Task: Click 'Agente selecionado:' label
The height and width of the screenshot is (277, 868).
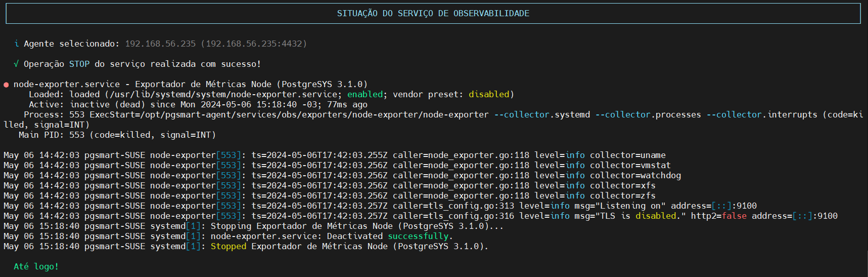Action: point(72,44)
